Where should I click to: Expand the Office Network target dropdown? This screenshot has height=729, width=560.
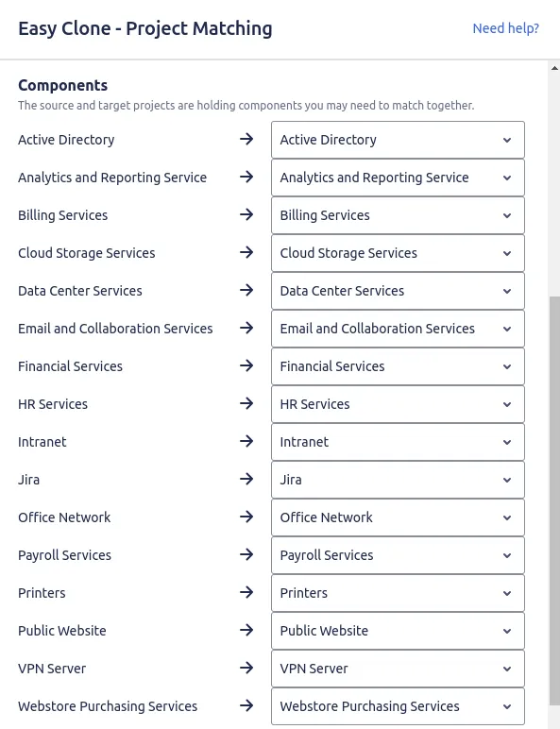coord(398,517)
